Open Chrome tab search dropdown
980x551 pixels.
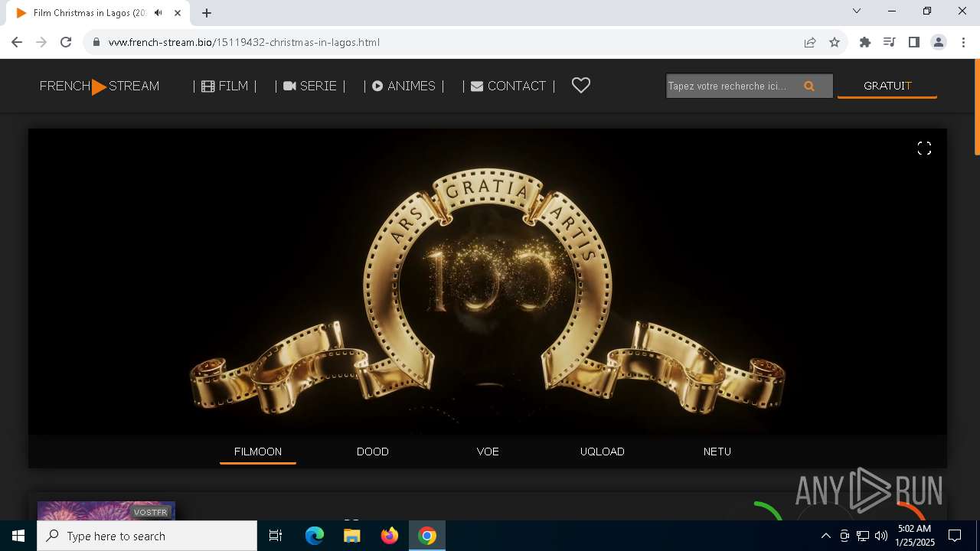857,11
